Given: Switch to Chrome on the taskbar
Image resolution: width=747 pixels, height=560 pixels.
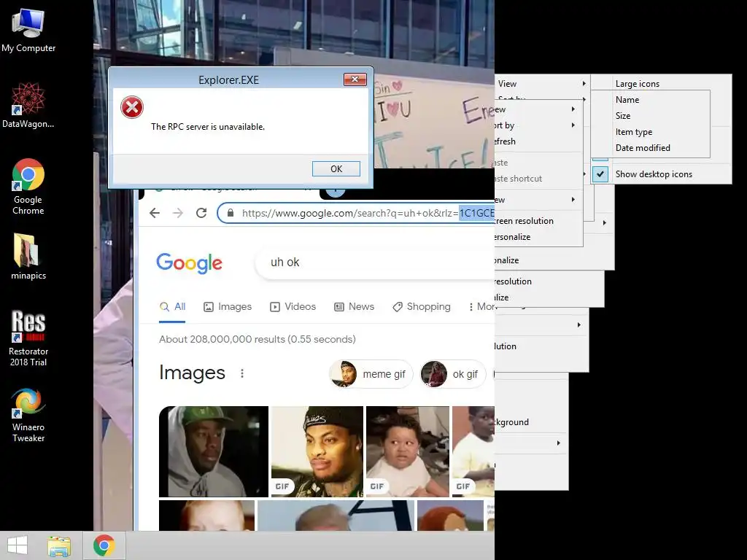Looking at the screenshot, I should [x=104, y=545].
